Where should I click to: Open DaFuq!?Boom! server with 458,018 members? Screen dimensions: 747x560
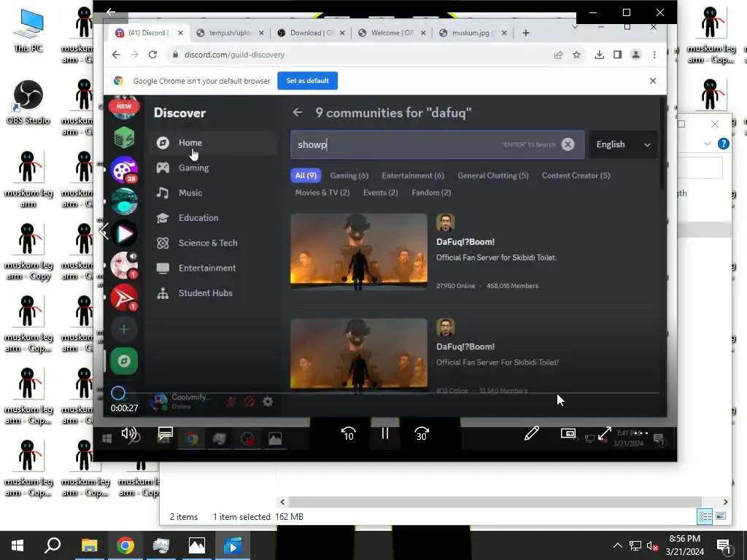coord(472,252)
